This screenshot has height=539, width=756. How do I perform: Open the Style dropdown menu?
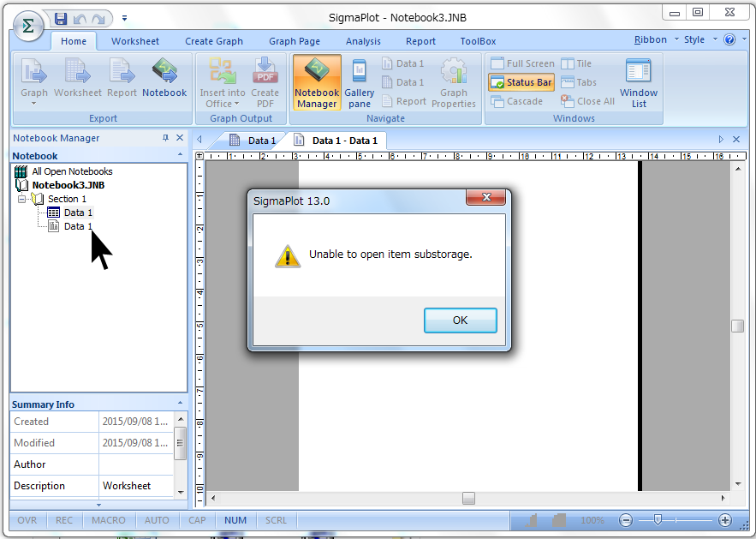coord(700,39)
